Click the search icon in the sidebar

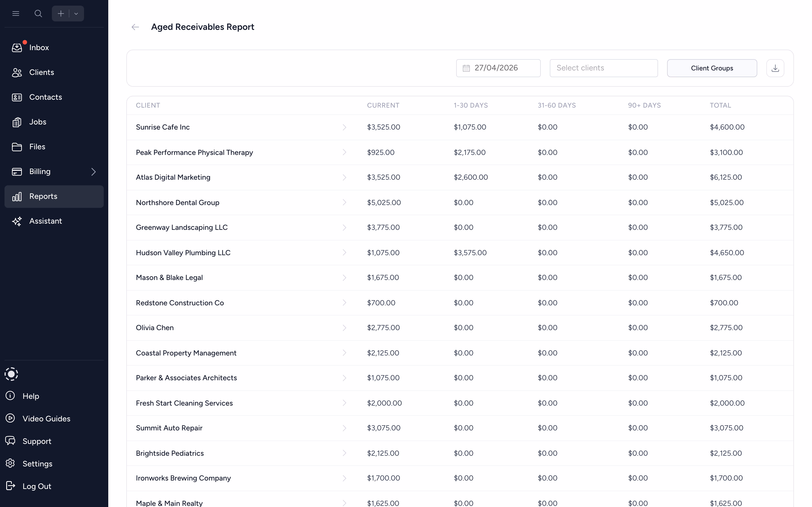[x=38, y=14]
